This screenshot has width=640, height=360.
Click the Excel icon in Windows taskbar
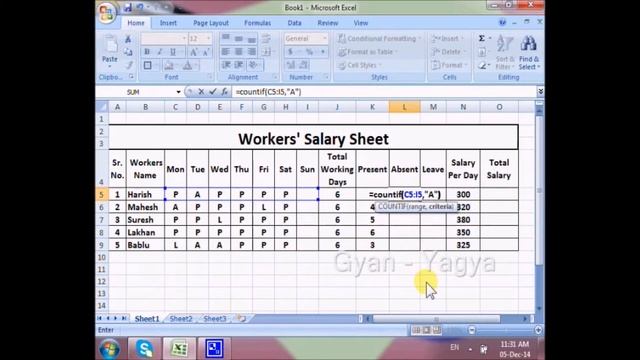(x=179, y=349)
